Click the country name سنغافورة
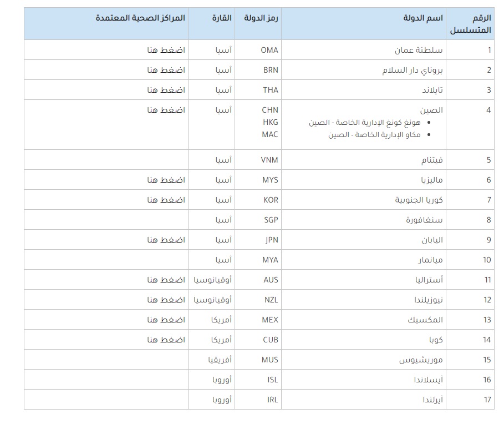This screenshot has height=424, width=504. pyautogui.click(x=424, y=220)
